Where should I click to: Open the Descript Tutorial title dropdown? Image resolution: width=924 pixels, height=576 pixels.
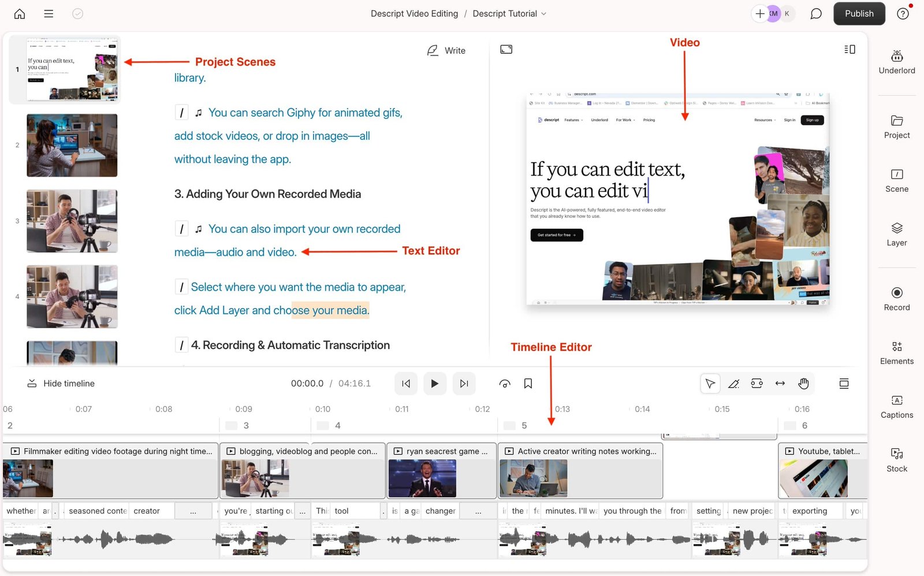509,14
